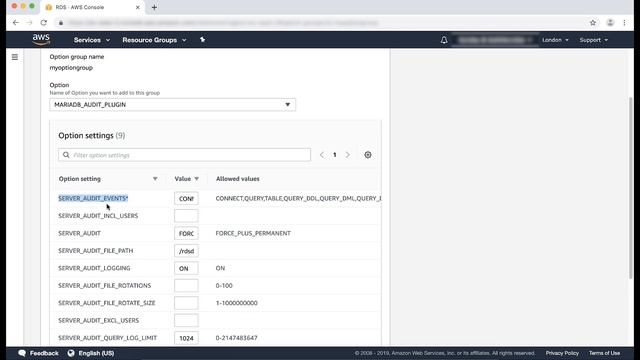640x360 pixels.
Task: Click page number 1 in pagination
Action: click(x=335, y=155)
